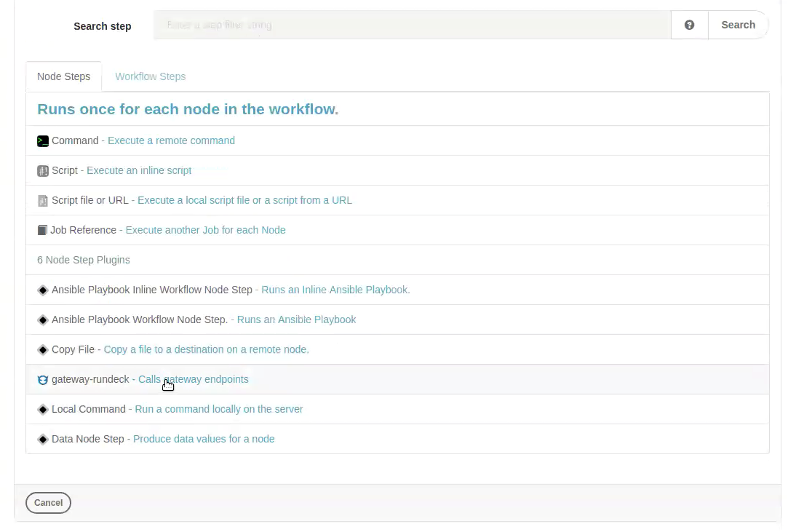
Task: Click the 'Data Node Step' step name
Action: pyautogui.click(x=88, y=439)
